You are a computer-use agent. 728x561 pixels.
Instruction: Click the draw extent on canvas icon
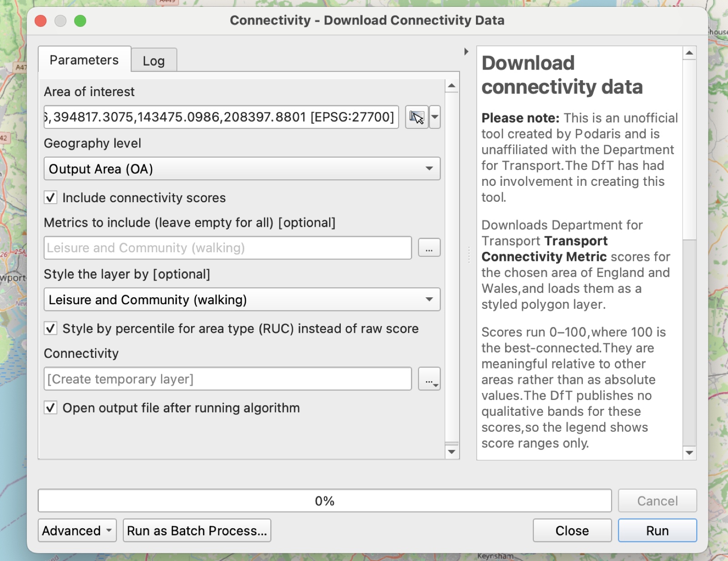click(x=417, y=117)
